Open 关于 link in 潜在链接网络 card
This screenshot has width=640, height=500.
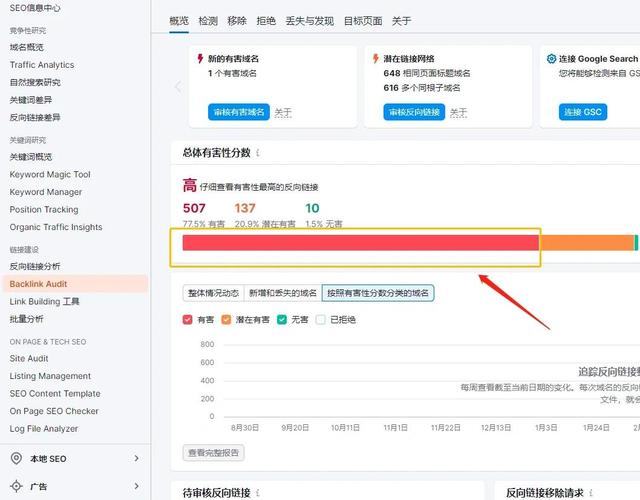(458, 112)
